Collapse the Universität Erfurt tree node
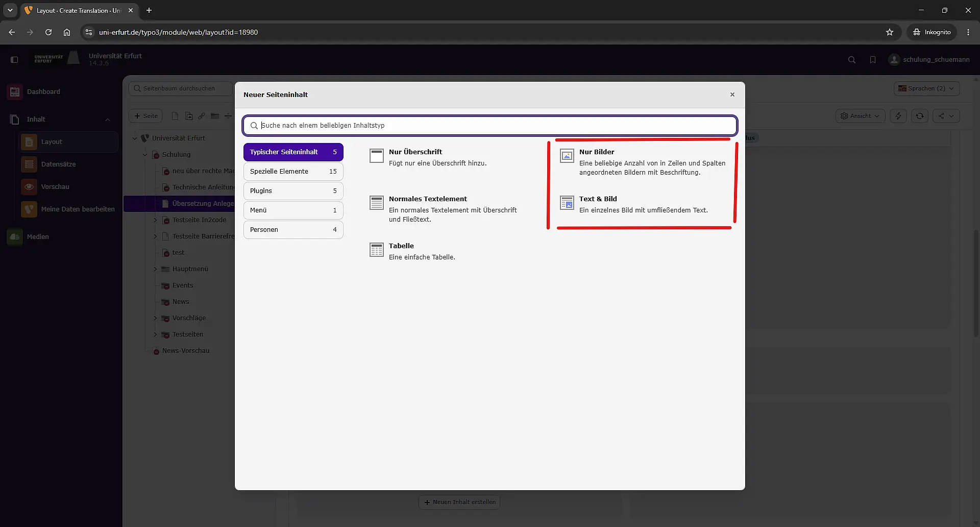Screen dimensions: 980x527 tap(135, 138)
